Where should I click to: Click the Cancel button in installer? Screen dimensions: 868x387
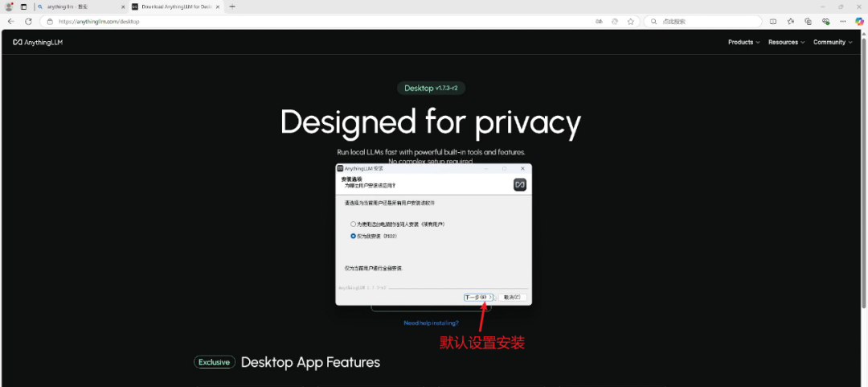click(x=512, y=298)
